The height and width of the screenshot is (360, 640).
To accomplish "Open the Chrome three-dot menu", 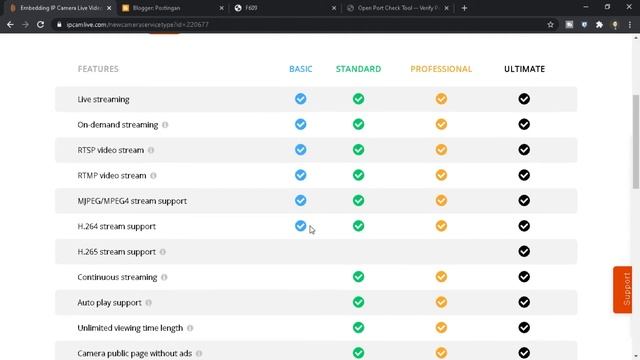I will (630, 24).
